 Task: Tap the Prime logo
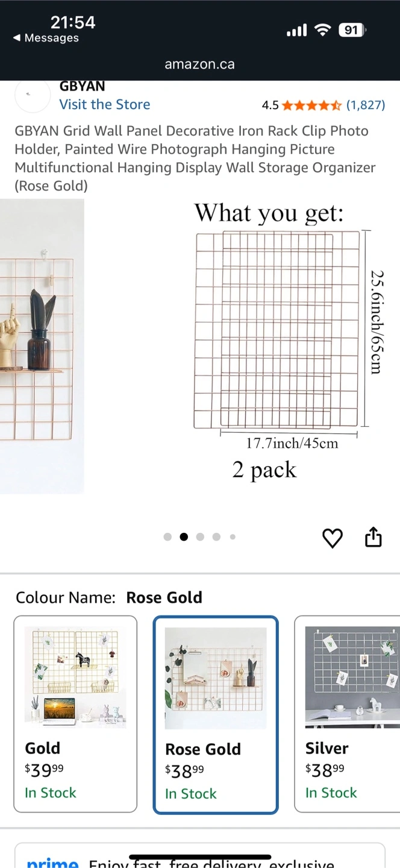52,862
